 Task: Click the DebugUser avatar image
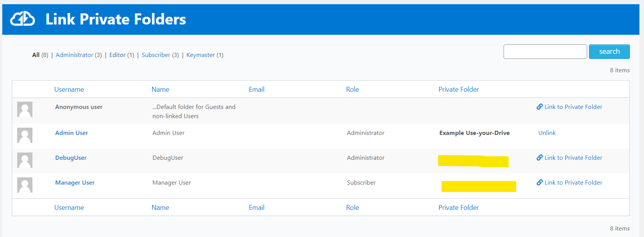tap(25, 160)
